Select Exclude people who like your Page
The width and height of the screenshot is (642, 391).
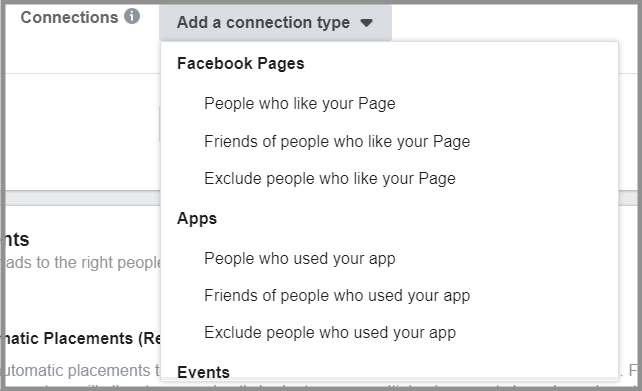(330, 179)
